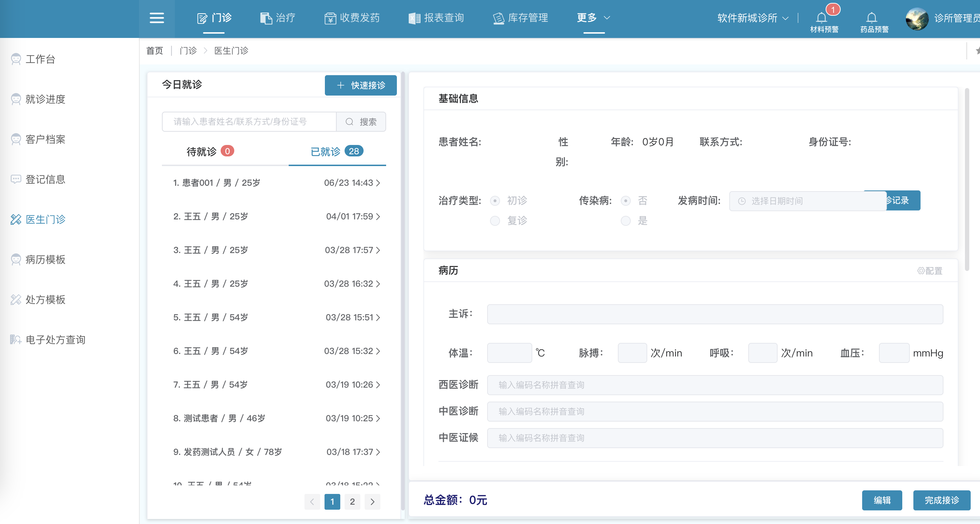Click the 完成接诊 button
Viewport: 980px width, 524px height.
click(941, 500)
